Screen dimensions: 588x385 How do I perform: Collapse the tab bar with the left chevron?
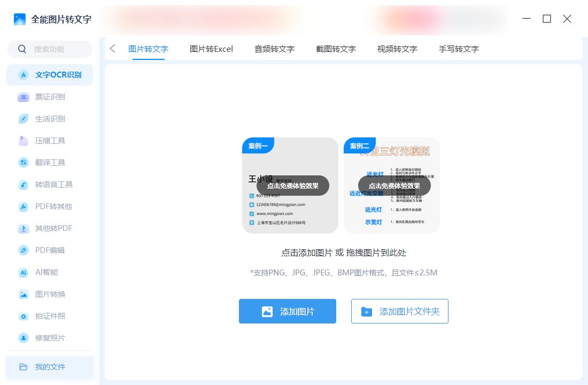click(x=112, y=49)
